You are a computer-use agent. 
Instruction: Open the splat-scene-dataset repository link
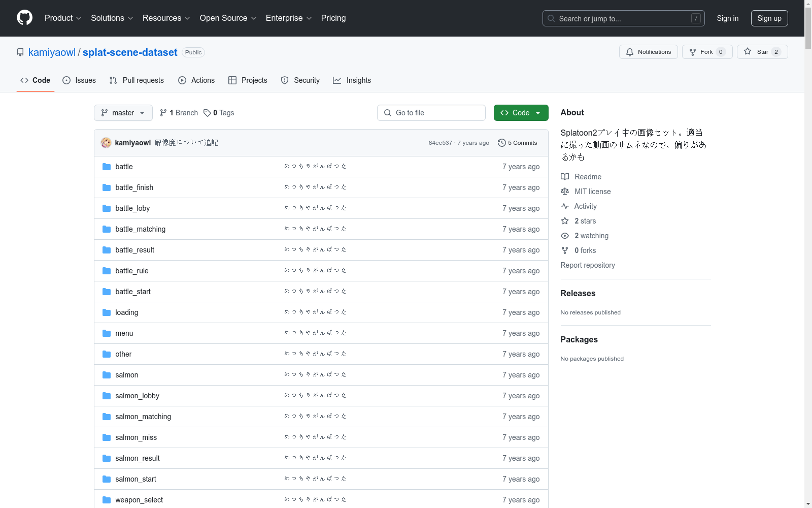tap(130, 52)
